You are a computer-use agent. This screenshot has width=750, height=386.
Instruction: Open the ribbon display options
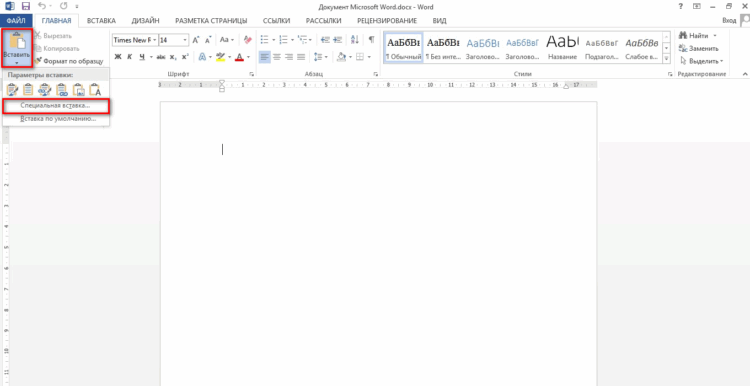pos(696,6)
